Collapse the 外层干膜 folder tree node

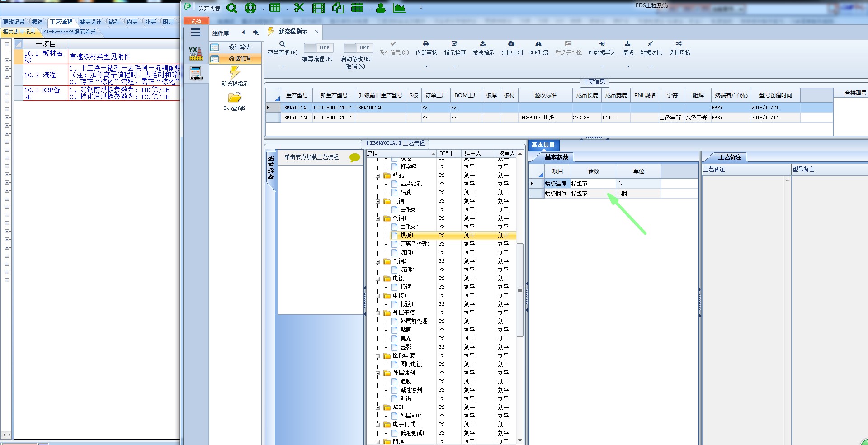click(x=378, y=313)
